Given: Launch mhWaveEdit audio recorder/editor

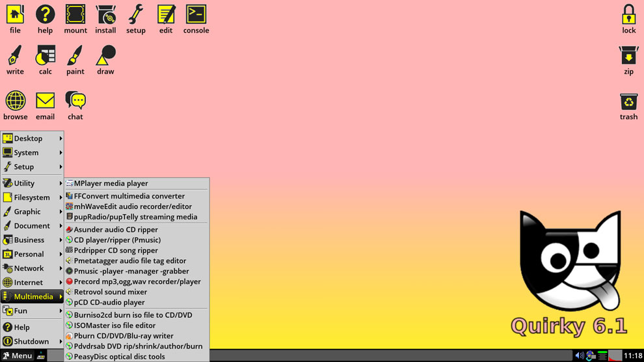Looking at the screenshot, I should (x=137, y=206).
